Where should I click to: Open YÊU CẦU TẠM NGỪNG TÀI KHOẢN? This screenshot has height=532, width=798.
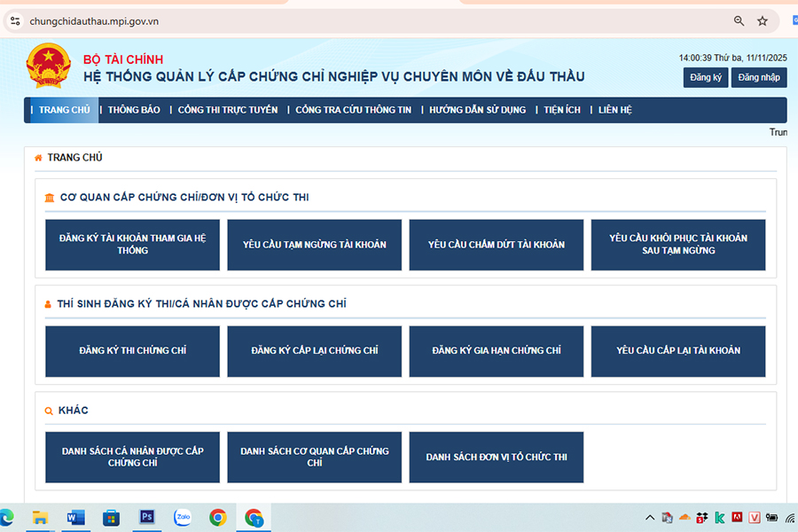pyautogui.click(x=314, y=245)
